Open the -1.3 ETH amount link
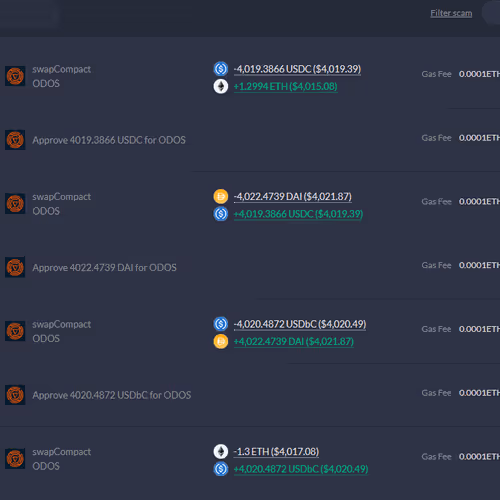This screenshot has height=500, width=500. click(276, 452)
